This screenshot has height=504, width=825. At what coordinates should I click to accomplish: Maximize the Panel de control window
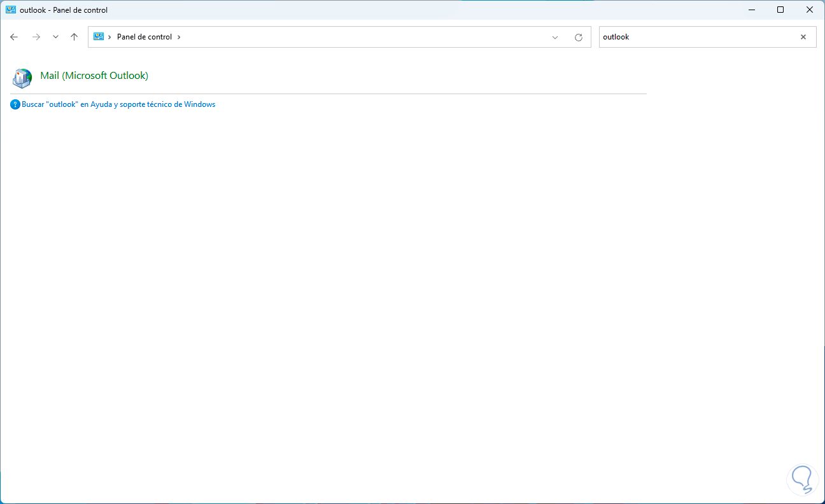click(x=780, y=10)
